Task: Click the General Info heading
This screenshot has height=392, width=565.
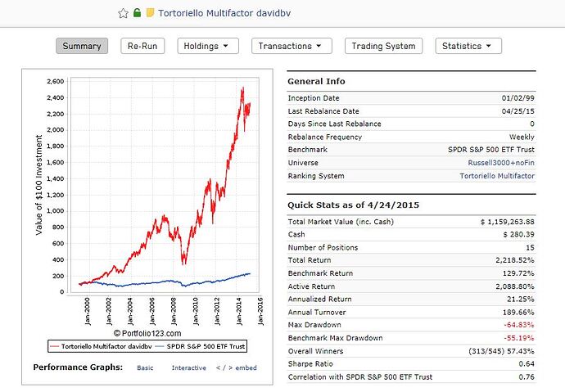Action: [x=316, y=81]
